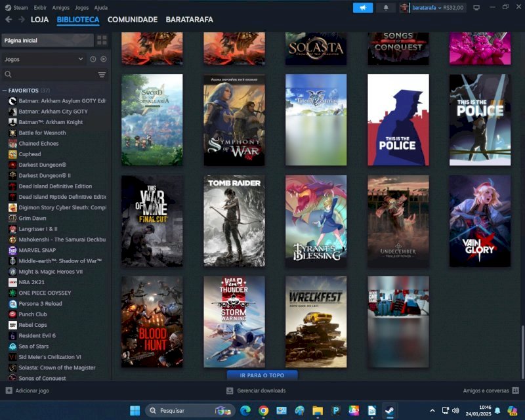525x420 pixels.
Task: Switch to grid collections view icon
Action: pos(102,40)
